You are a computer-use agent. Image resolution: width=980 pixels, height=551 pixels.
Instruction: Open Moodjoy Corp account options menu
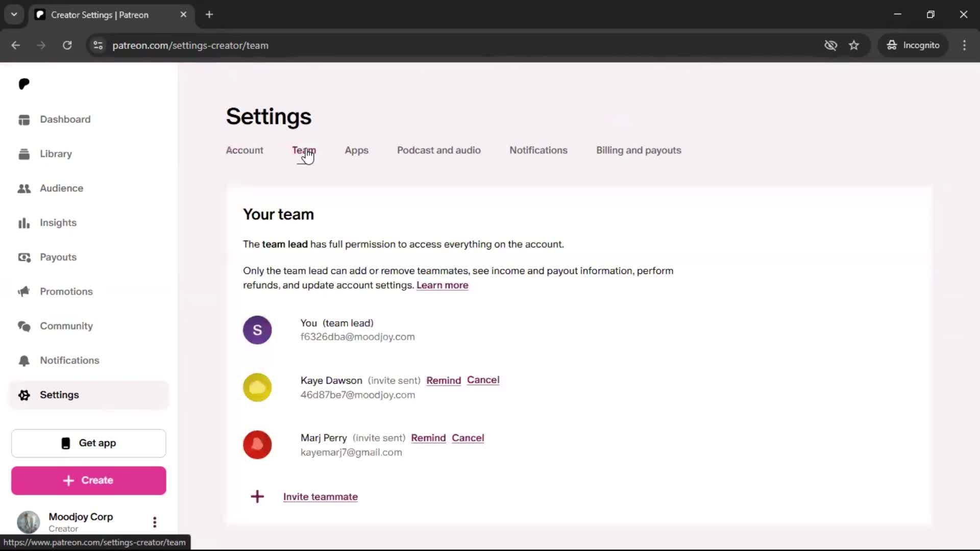[155, 522]
